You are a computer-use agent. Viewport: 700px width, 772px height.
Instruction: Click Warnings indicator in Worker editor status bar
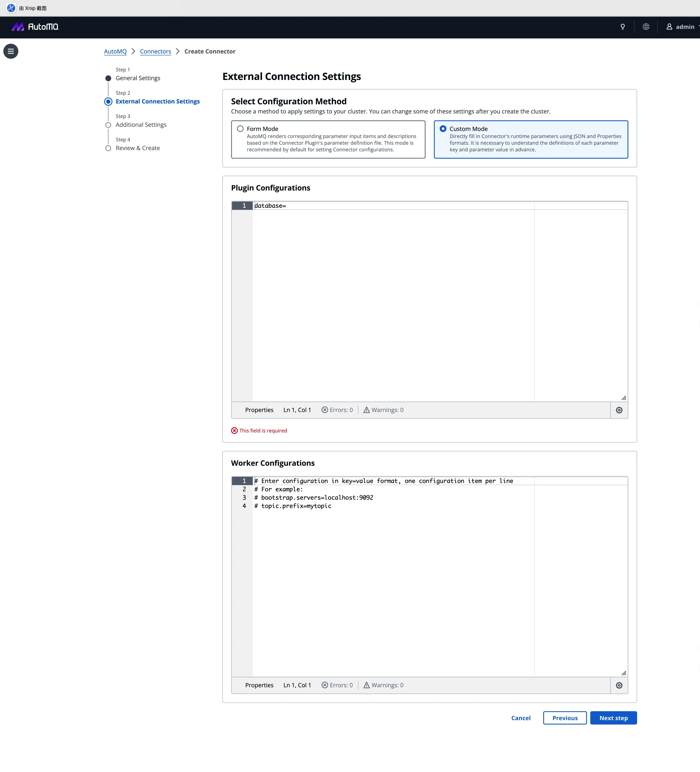383,685
